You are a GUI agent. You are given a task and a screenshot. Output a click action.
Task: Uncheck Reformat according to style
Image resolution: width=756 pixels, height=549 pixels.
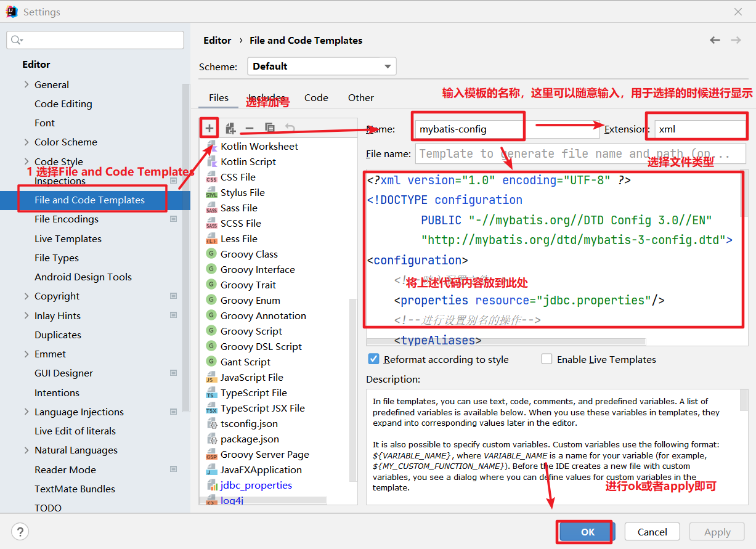[x=373, y=359]
